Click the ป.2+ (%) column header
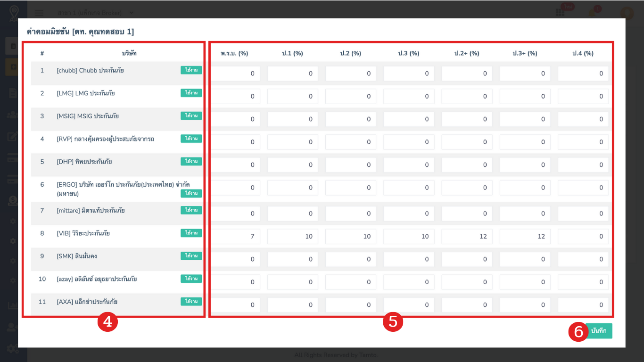 467,53
